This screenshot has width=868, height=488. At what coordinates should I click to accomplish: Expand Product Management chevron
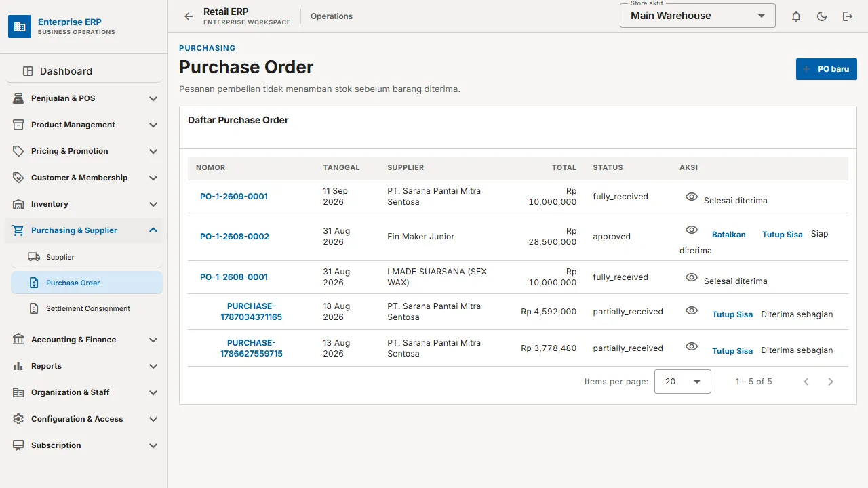[x=153, y=125]
